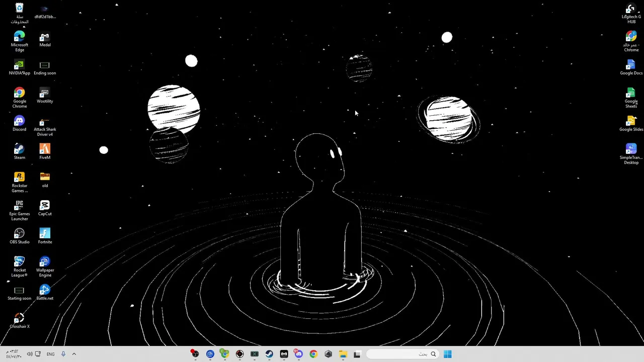Open the old folder on the desktop
This screenshot has width=644, height=362.
[x=45, y=180]
